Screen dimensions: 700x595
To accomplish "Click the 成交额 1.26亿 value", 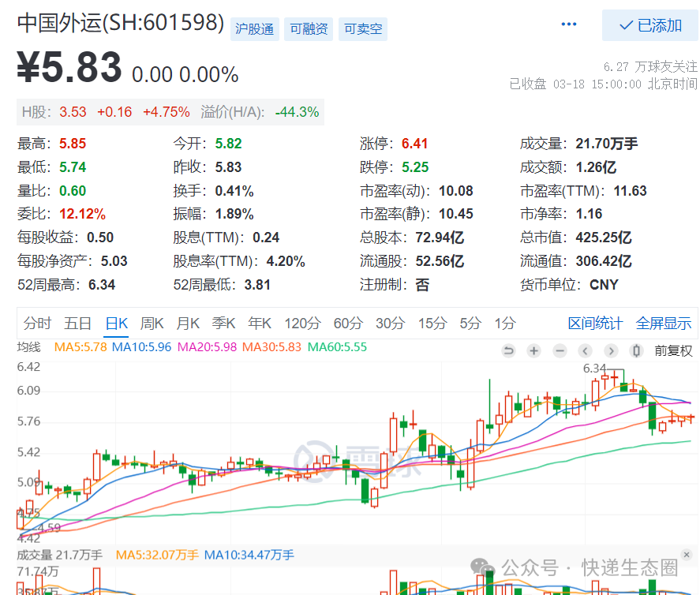I will coord(596,167).
